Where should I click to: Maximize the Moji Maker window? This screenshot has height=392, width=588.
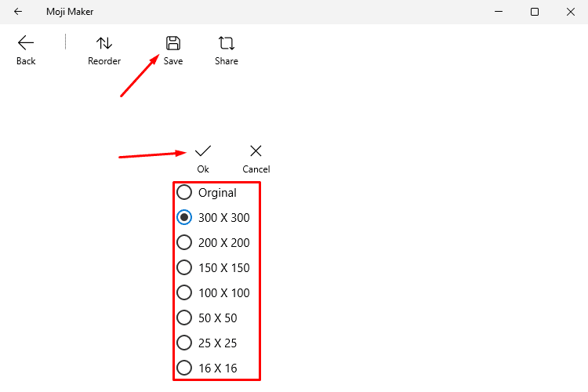[535, 12]
